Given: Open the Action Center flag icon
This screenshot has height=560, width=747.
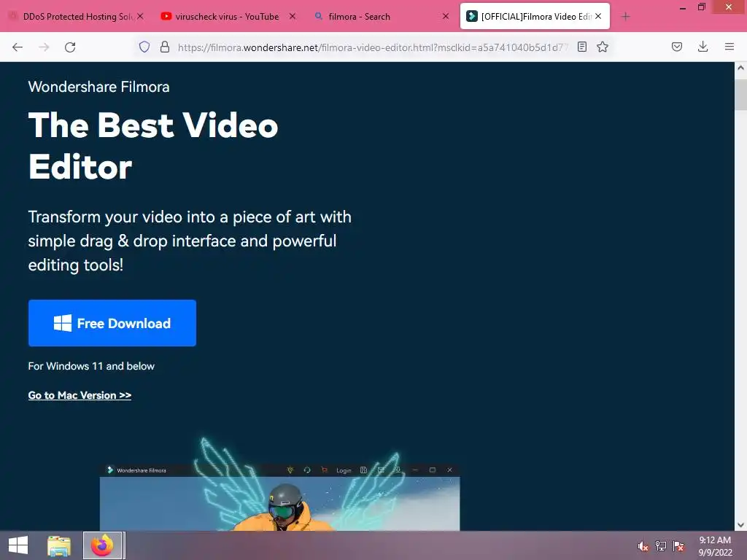Looking at the screenshot, I should (x=678, y=546).
